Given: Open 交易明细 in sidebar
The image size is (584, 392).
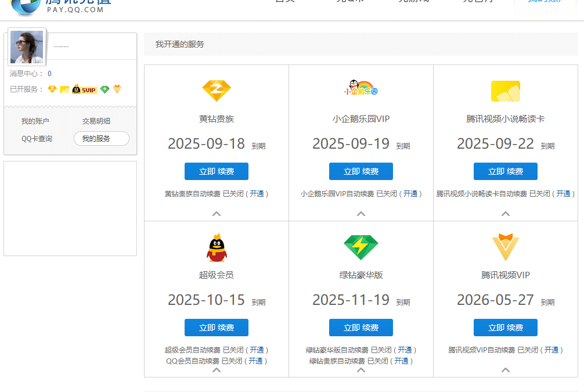Looking at the screenshot, I should click(96, 121).
